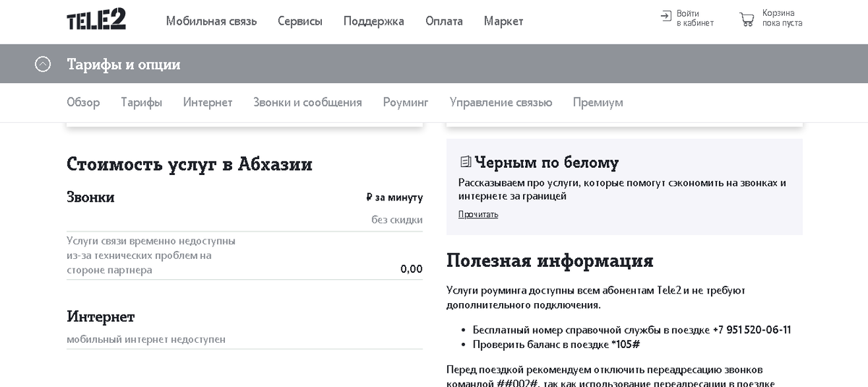The width and height of the screenshot is (868, 387).
Task: Click the Звонки section heading
Action: tap(90, 197)
